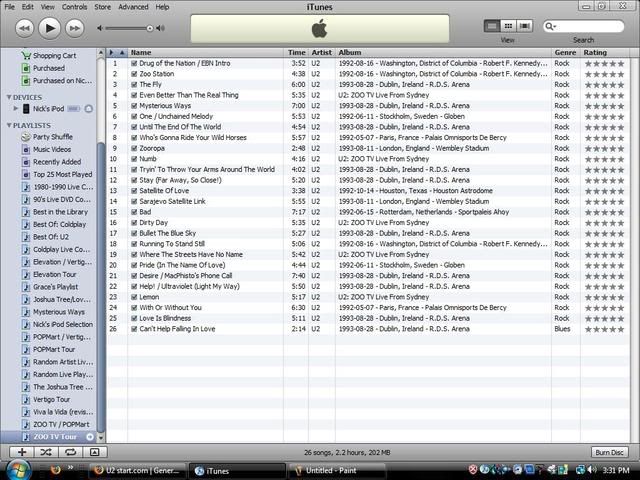
Task: Click the magnifier icon in Search
Action: pos(549,26)
